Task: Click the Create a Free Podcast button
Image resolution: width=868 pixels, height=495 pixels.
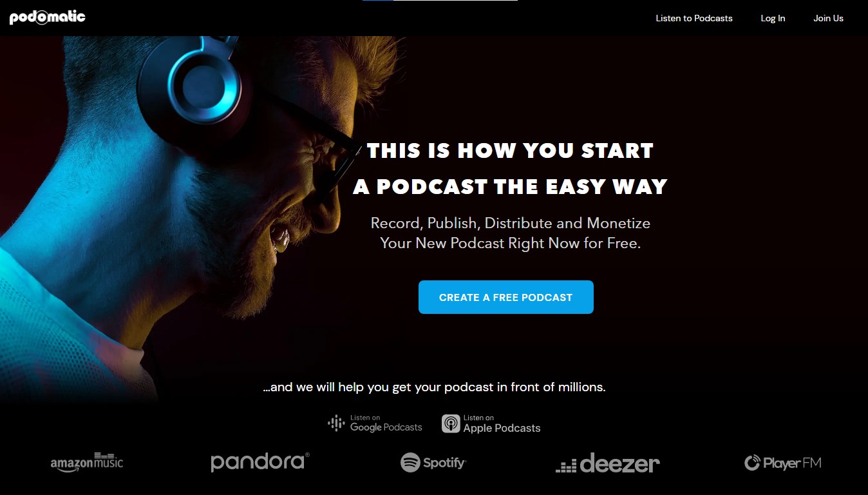Action: tap(505, 297)
